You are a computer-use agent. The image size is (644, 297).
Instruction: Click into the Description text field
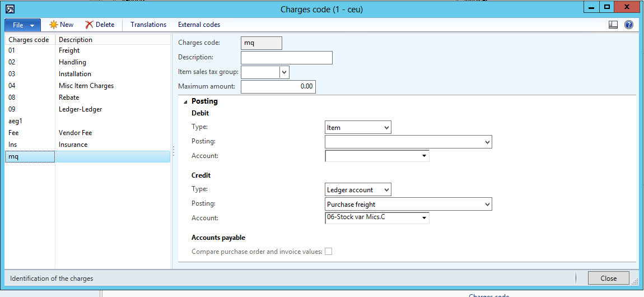pyautogui.click(x=286, y=58)
